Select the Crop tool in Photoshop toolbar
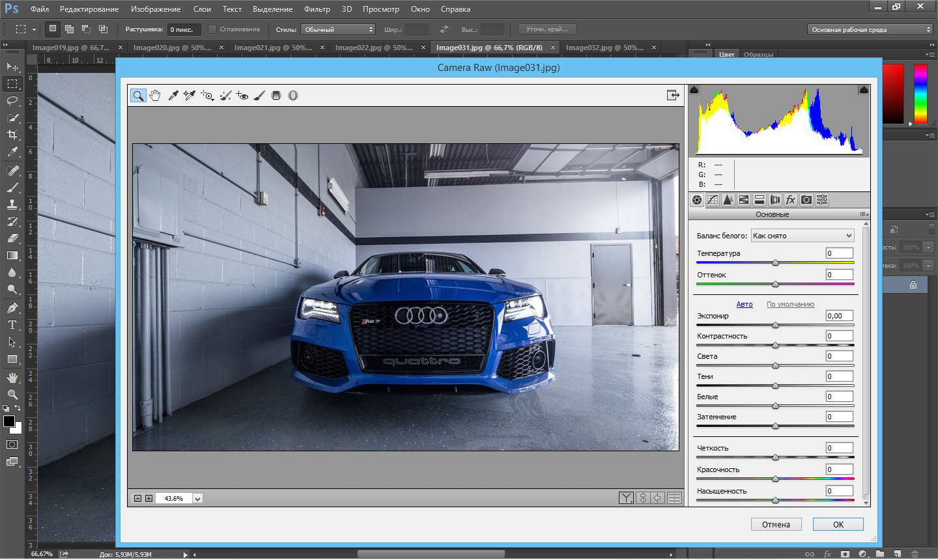This screenshot has height=560, width=938. [x=12, y=134]
